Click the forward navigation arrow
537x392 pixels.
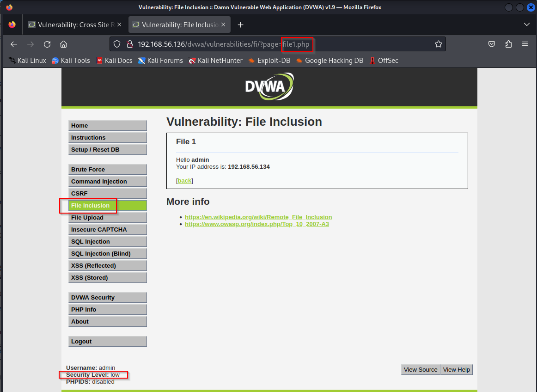click(31, 44)
